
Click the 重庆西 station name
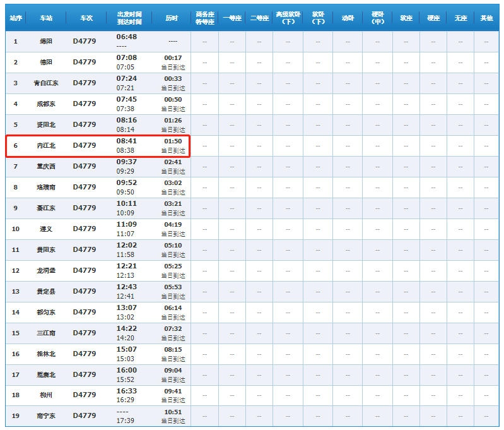(x=46, y=166)
